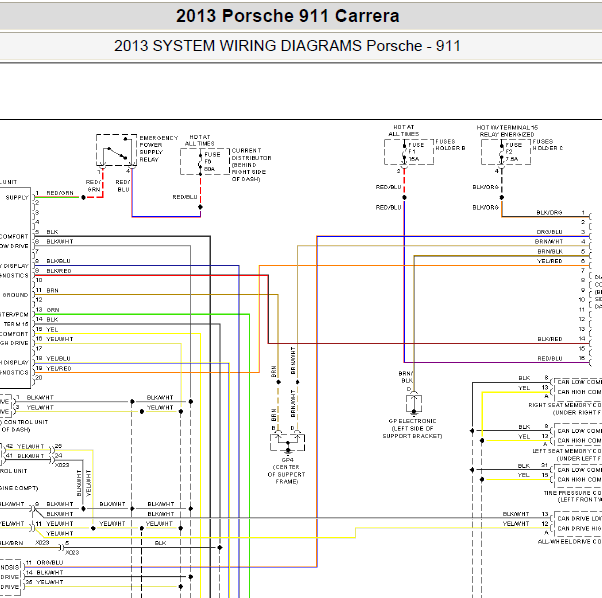
Task: Click the 'RED/BLU' wire label at right pin 16
Action: point(550,358)
